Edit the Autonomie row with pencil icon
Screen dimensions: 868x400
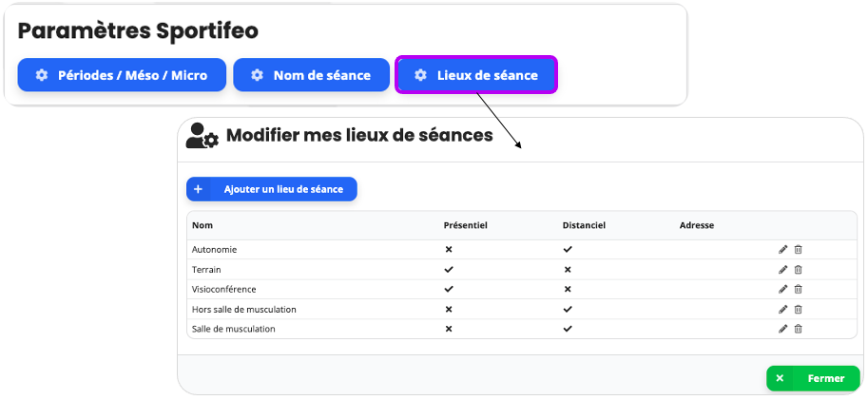pyautogui.click(x=782, y=250)
